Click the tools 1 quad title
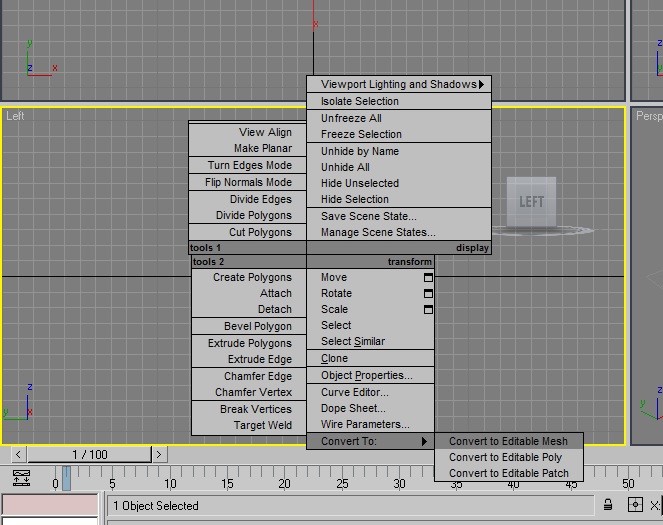663x525 pixels. point(205,248)
